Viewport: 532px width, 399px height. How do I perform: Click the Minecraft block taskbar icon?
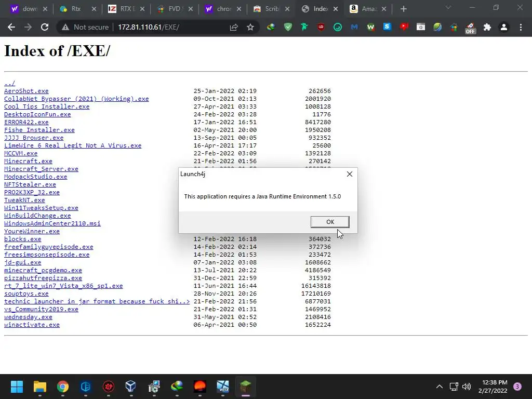coord(246,387)
